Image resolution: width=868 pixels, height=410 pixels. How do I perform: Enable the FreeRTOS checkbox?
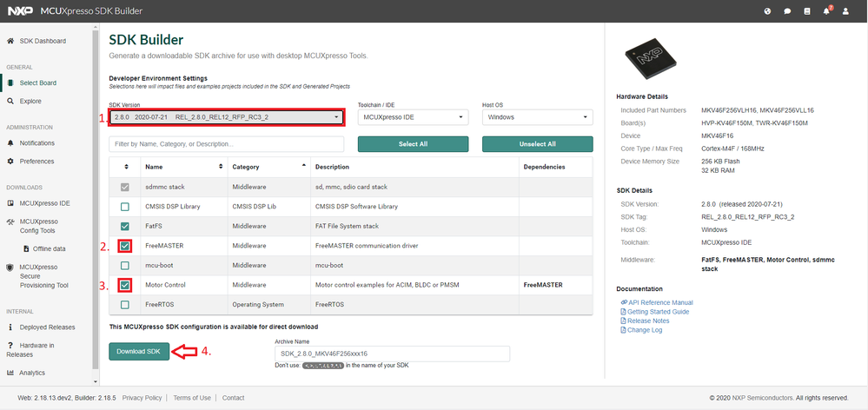point(125,304)
